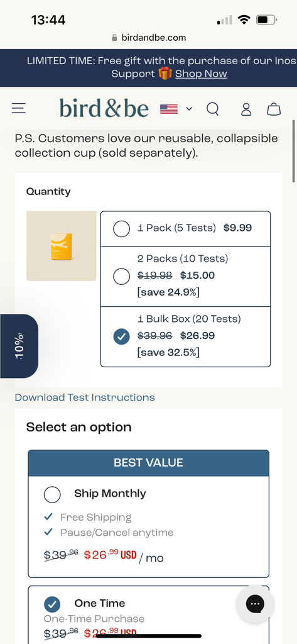This screenshot has width=297, height=644.
Task: Open the chat support bubble
Action: [255, 604]
